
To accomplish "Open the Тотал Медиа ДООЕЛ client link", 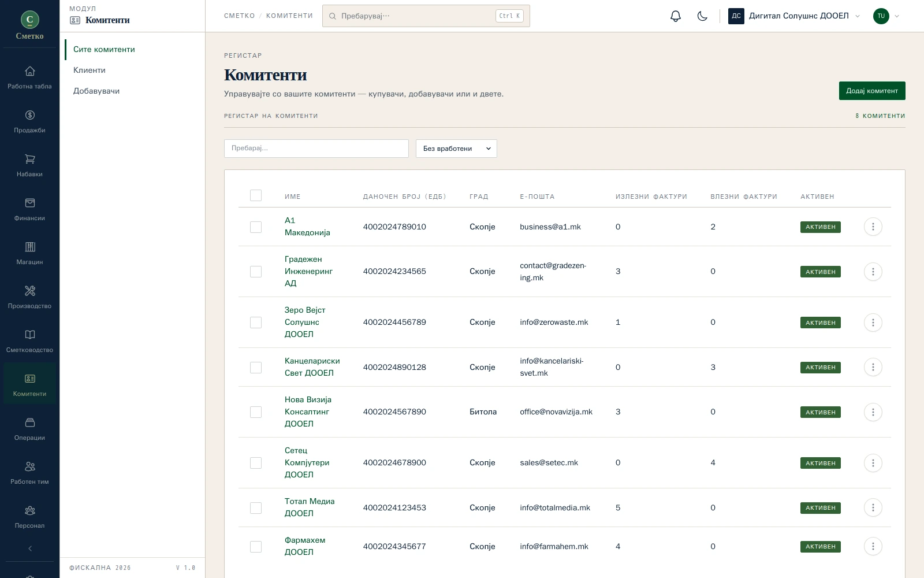I will coord(310,507).
